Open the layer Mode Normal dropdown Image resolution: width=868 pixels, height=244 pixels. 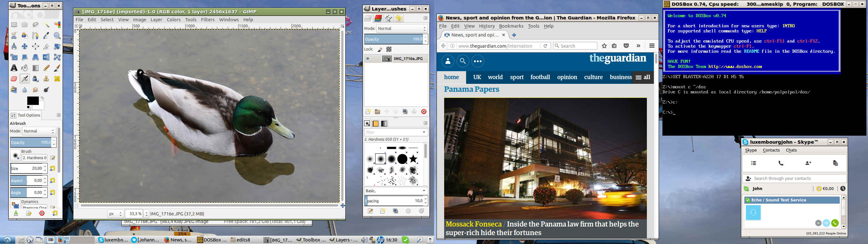(402, 29)
